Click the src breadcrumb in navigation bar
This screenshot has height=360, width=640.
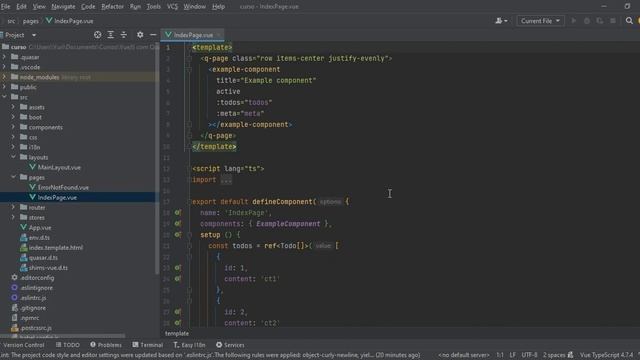[x=11, y=21]
